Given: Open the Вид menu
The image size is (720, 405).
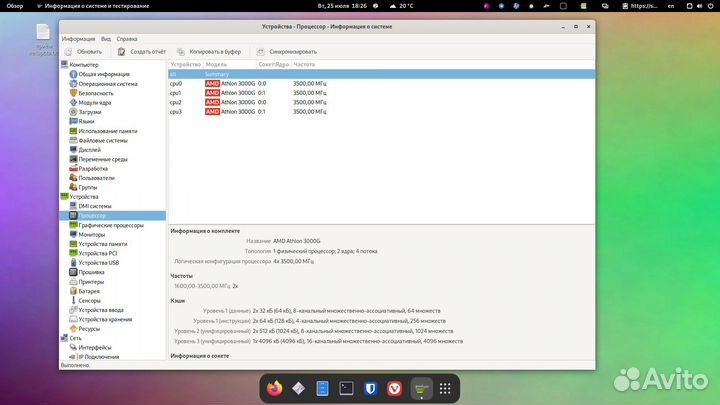Looking at the screenshot, I should (106, 39).
